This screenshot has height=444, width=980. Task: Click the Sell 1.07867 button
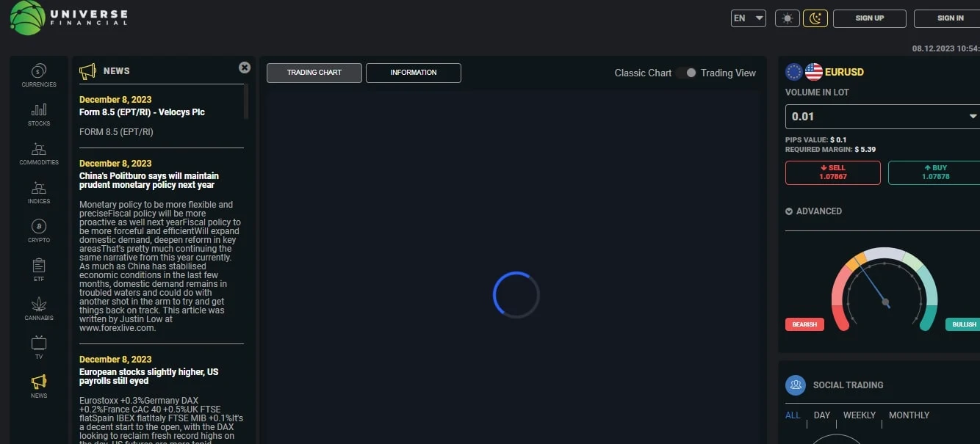click(833, 172)
